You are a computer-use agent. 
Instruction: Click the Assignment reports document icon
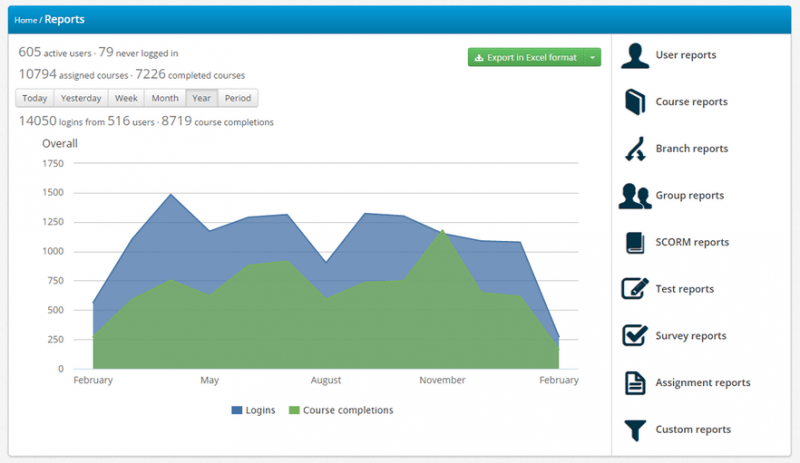click(x=635, y=383)
